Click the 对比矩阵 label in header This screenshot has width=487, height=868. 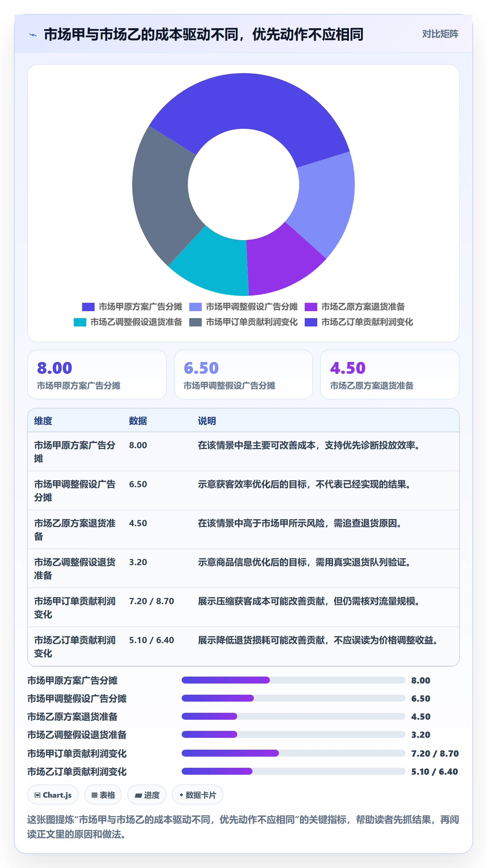(x=440, y=34)
